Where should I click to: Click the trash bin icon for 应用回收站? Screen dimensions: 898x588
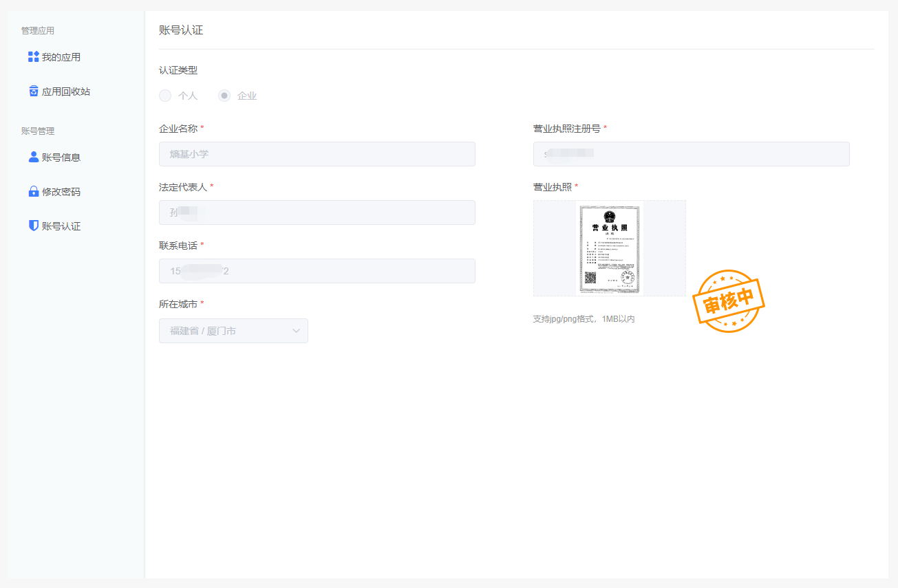click(x=32, y=91)
